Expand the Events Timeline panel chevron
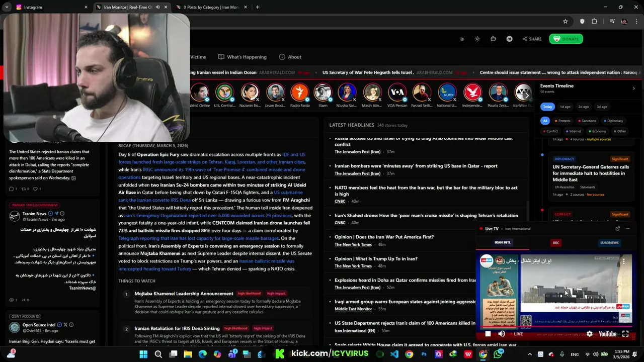This screenshot has width=644, height=362. [633, 88]
